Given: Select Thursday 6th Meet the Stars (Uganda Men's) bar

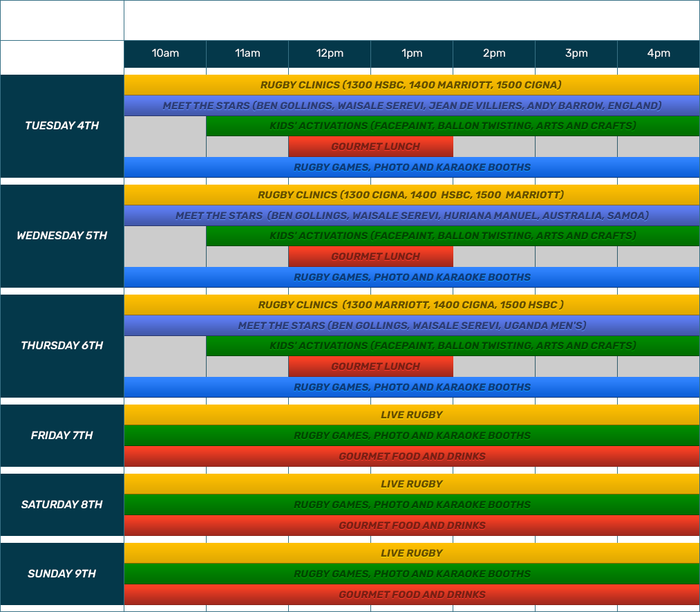Looking at the screenshot, I should point(411,326).
